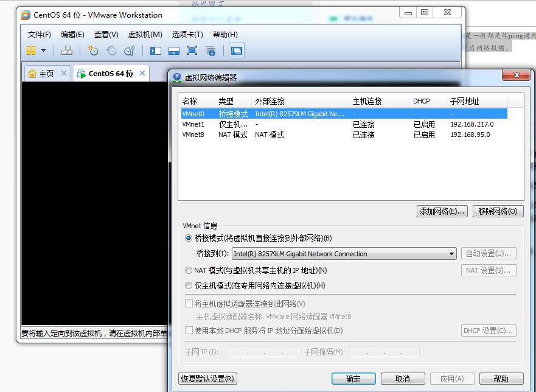Close the 虚拟网络编辑器 dialog

(x=517, y=75)
